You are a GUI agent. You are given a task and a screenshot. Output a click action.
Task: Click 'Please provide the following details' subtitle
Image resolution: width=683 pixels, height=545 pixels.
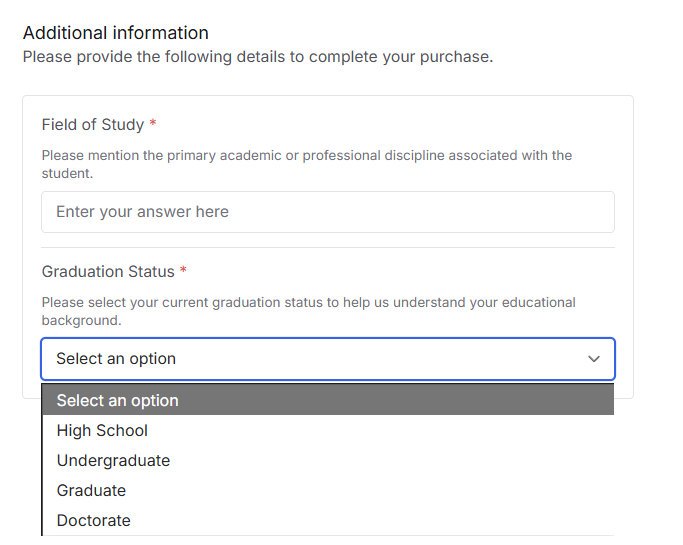pyautogui.click(x=258, y=57)
